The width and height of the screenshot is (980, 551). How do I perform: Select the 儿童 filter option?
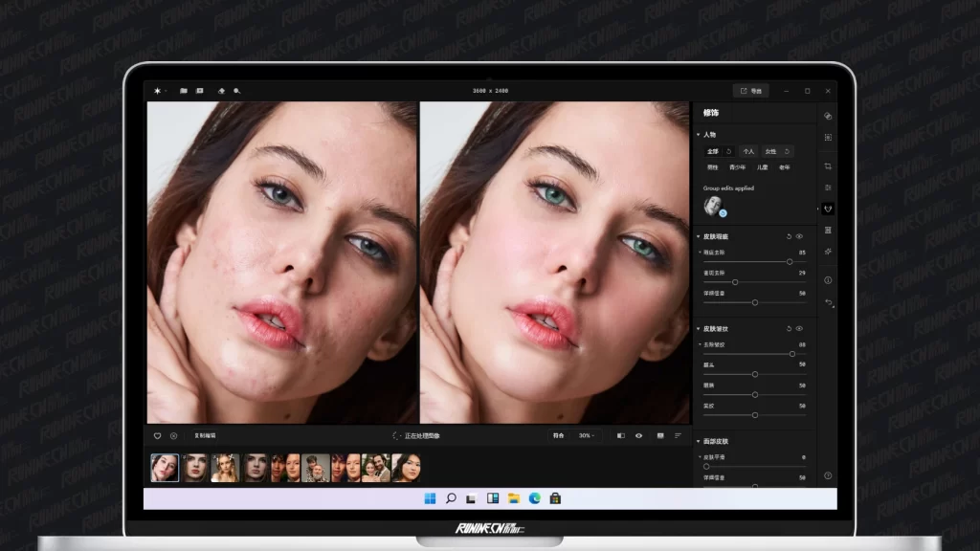[x=762, y=167]
